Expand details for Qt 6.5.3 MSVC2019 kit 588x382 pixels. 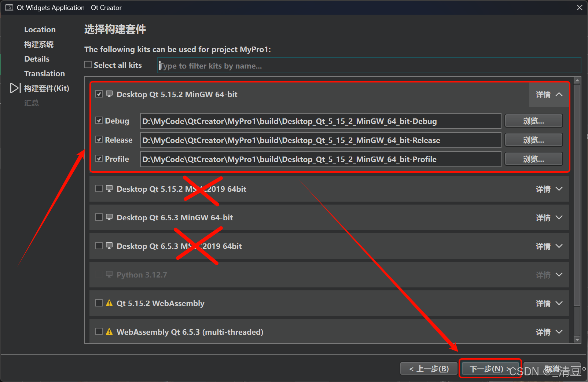pyautogui.click(x=549, y=246)
